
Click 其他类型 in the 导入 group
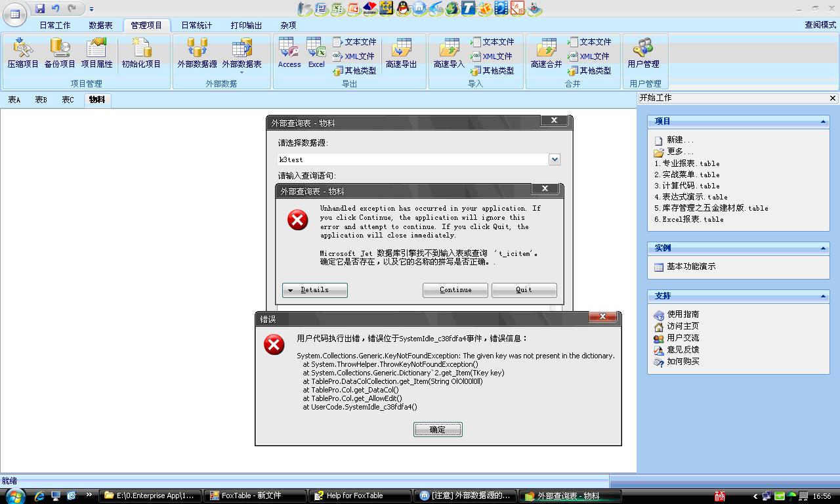pos(492,71)
